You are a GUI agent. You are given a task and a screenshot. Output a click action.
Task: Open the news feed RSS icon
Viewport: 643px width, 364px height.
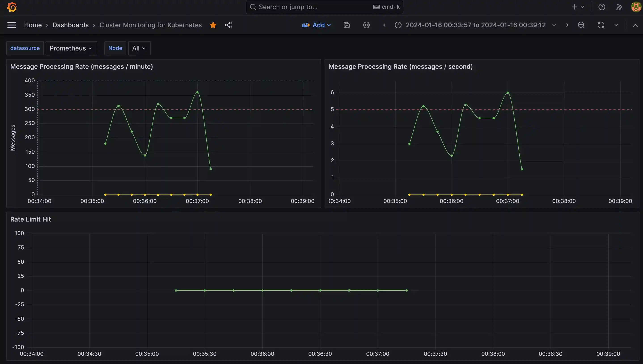coord(619,7)
